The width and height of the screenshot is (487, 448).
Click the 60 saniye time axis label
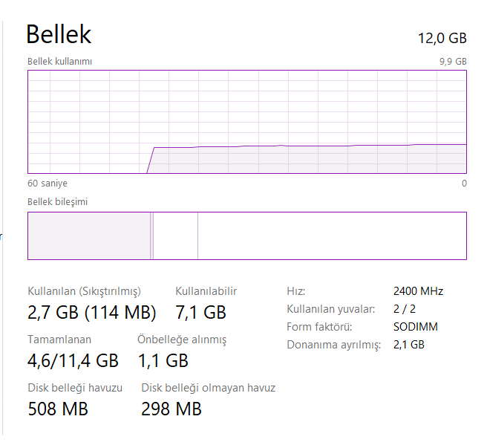[47, 184]
